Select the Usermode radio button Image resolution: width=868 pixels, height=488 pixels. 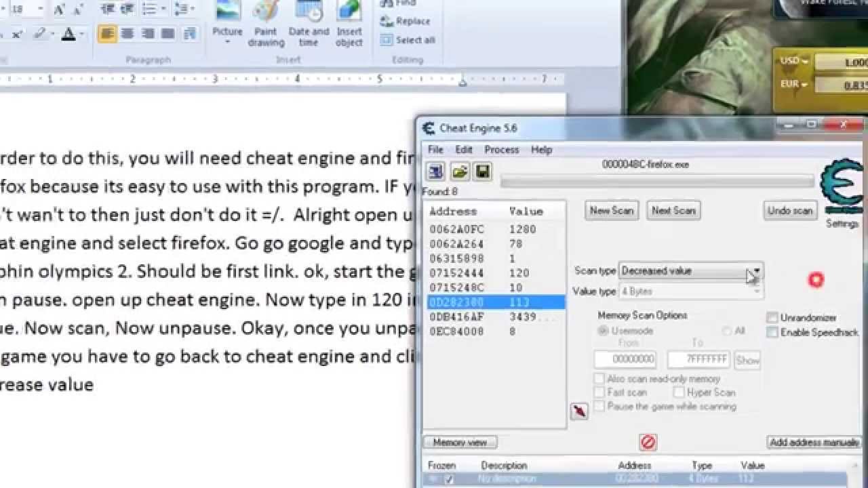[x=603, y=331]
